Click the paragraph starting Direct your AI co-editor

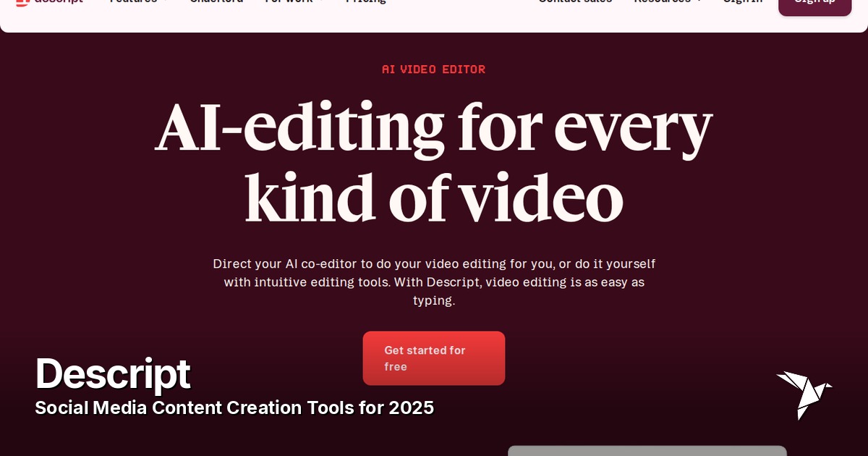point(434,282)
